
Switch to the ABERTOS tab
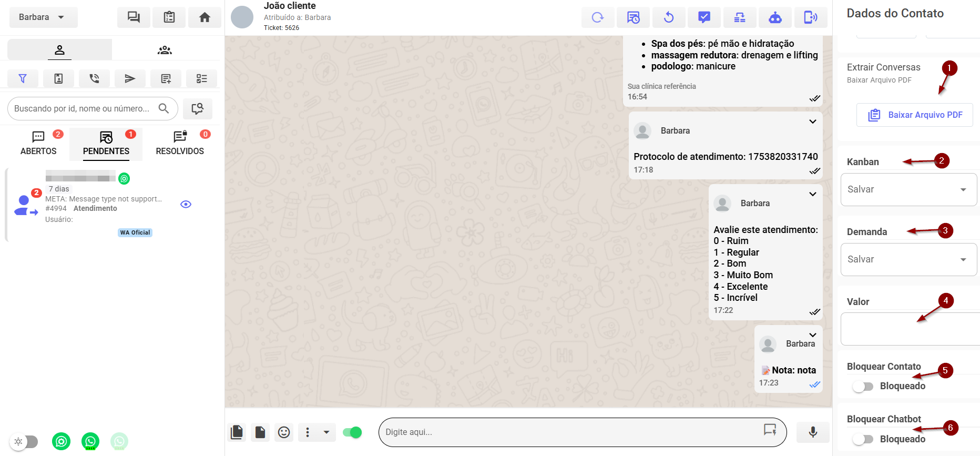point(38,144)
